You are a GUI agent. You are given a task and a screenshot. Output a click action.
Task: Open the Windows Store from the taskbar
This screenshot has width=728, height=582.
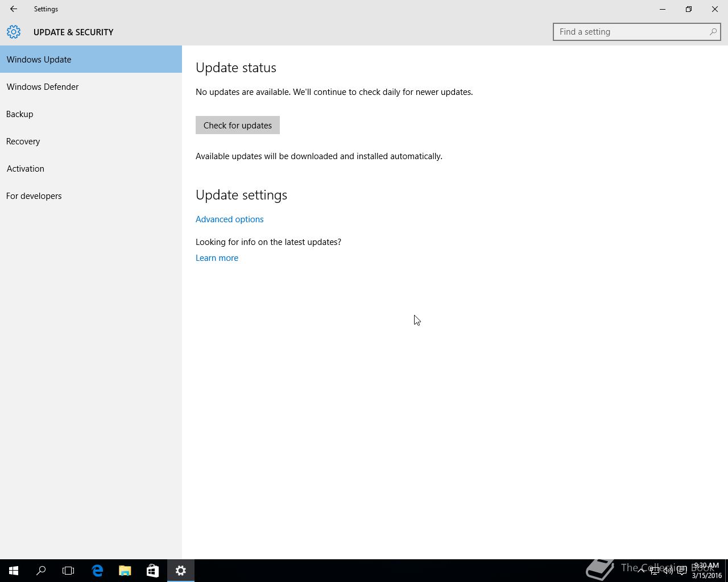point(152,571)
